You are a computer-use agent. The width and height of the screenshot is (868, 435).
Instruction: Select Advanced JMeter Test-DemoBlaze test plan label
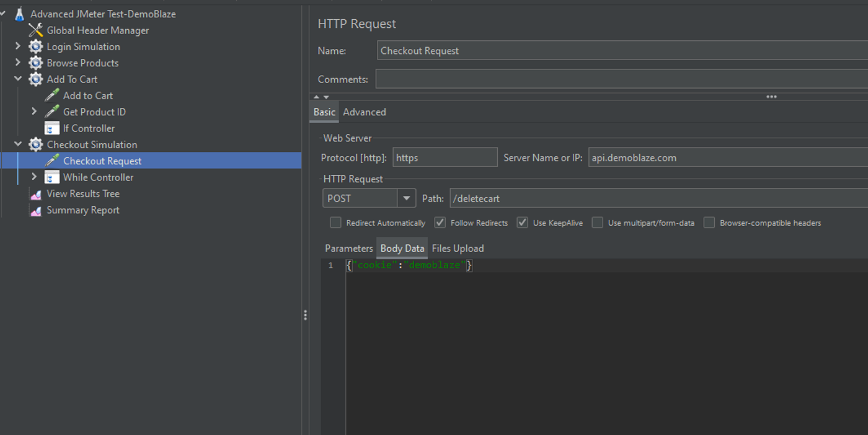click(103, 14)
